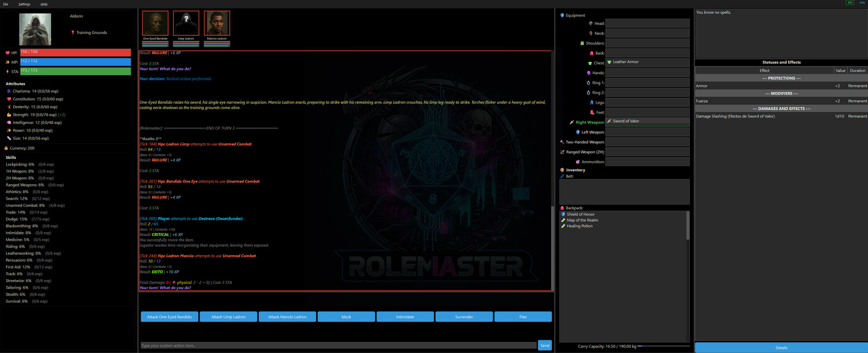The image size is (868, 353).
Task: Click the Inventory section icon
Action: tap(562, 170)
